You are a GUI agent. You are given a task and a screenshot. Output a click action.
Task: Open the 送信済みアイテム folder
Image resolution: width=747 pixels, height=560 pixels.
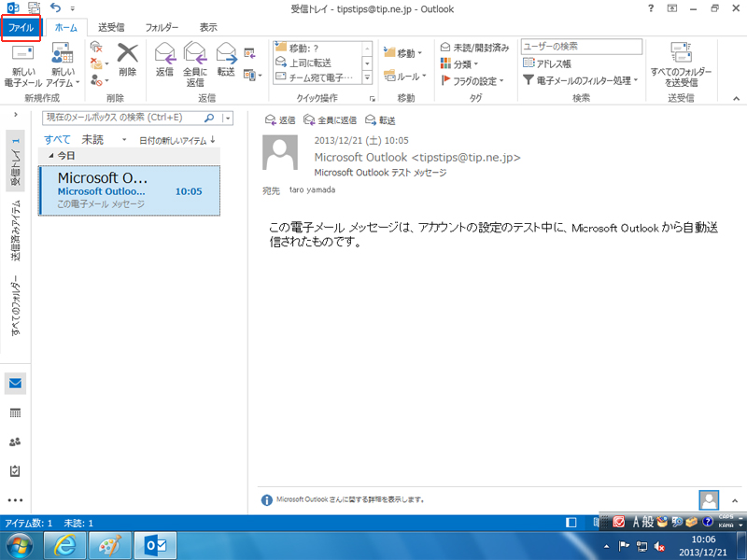tap(16, 231)
